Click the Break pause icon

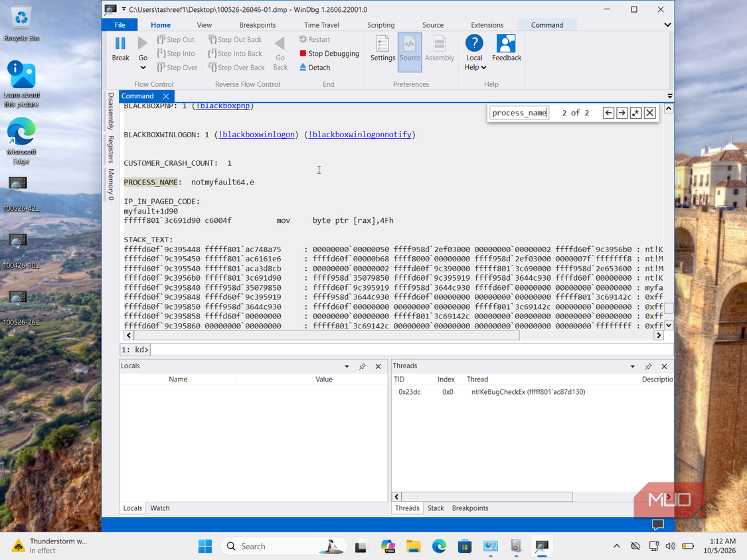coord(120,44)
